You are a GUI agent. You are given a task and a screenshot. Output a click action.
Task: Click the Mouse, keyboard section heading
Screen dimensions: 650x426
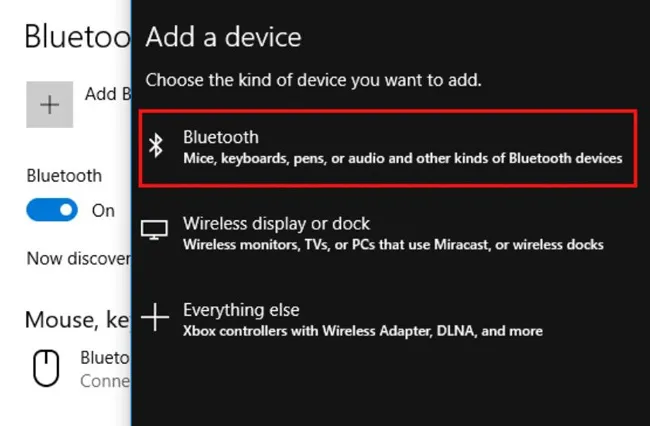[x=77, y=319]
